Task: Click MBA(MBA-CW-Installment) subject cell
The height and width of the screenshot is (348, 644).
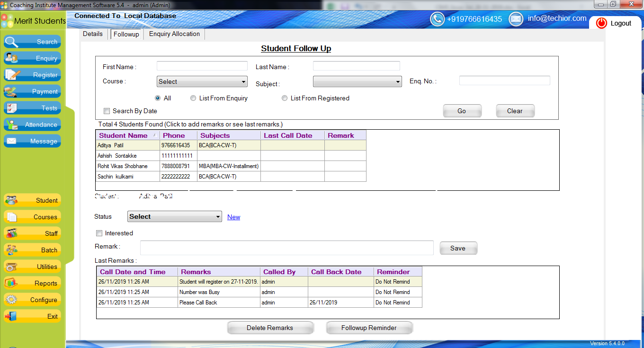Action: pyautogui.click(x=229, y=166)
